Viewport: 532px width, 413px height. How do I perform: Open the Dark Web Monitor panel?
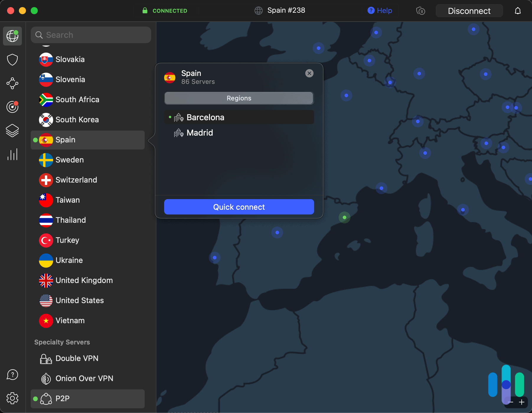point(12,107)
